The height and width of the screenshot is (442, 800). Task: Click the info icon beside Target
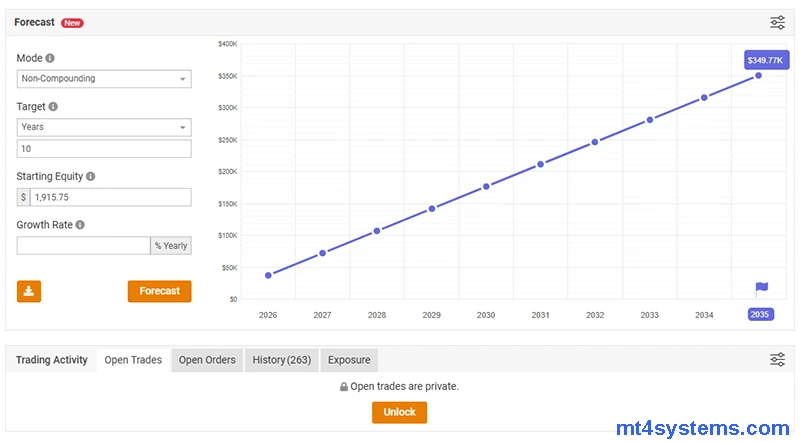tap(53, 106)
